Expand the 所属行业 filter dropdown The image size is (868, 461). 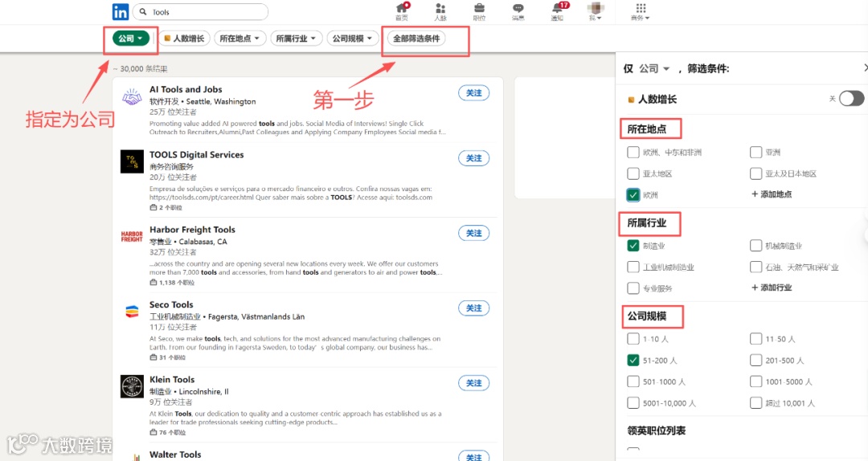(296, 39)
